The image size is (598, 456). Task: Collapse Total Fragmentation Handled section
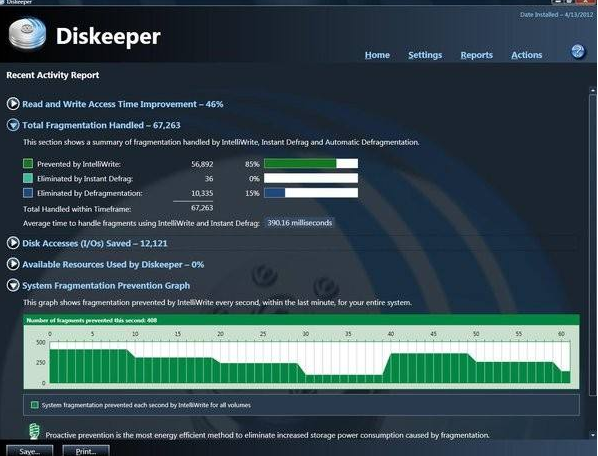coord(13,125)
